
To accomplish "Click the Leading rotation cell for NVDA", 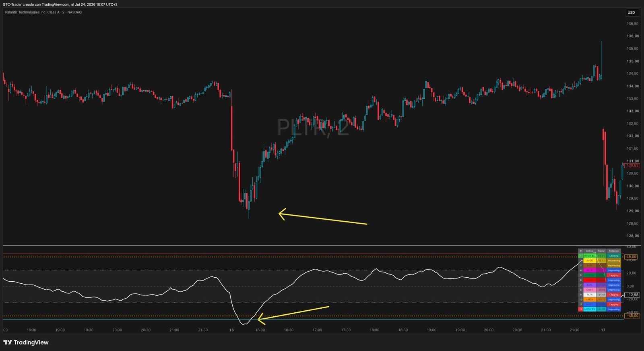I will (614, 256).
